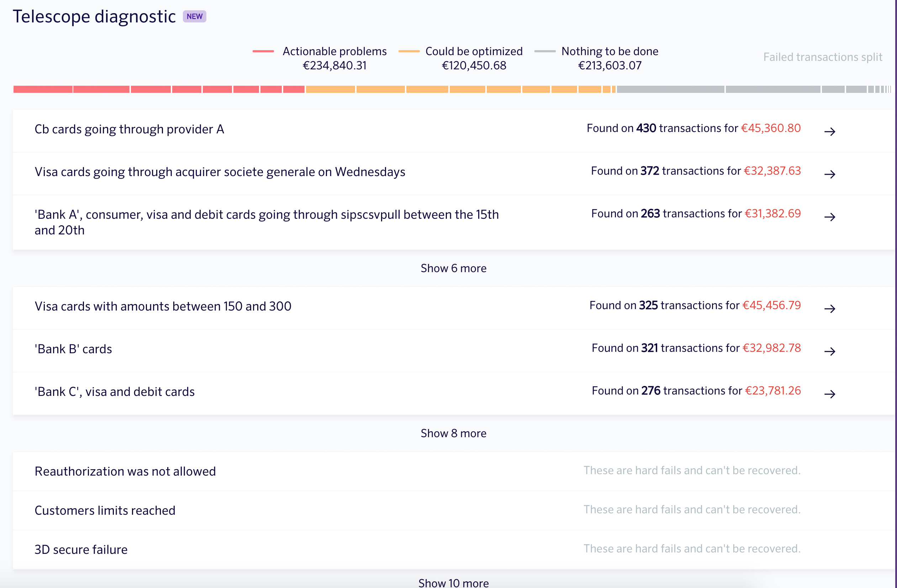This screenshot has width=897, height=588.
Task: Click Failed transactions split label
Action: 822,57
